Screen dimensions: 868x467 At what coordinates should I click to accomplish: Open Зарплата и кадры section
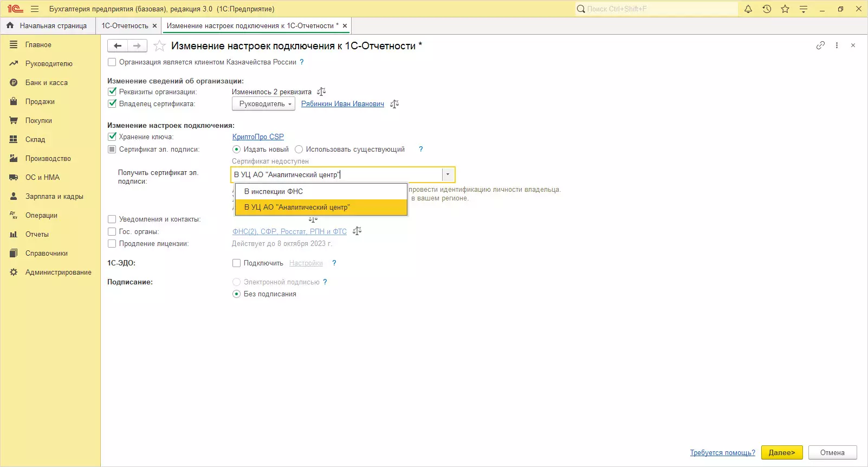tap(50, 197)
